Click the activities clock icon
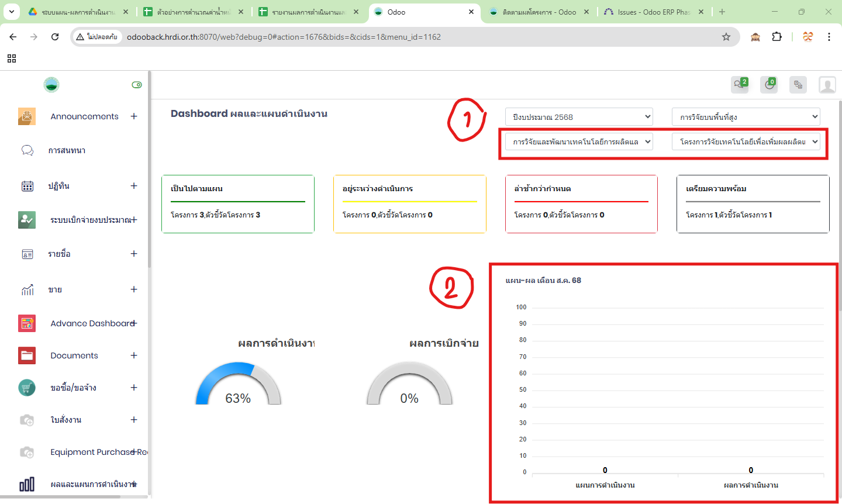 coord(769,85)
